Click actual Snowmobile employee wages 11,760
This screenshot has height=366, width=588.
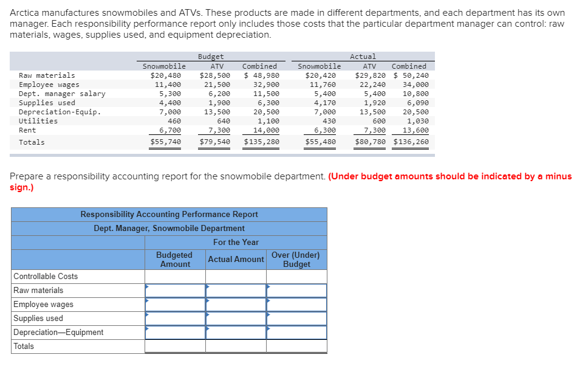coord(323,85)
